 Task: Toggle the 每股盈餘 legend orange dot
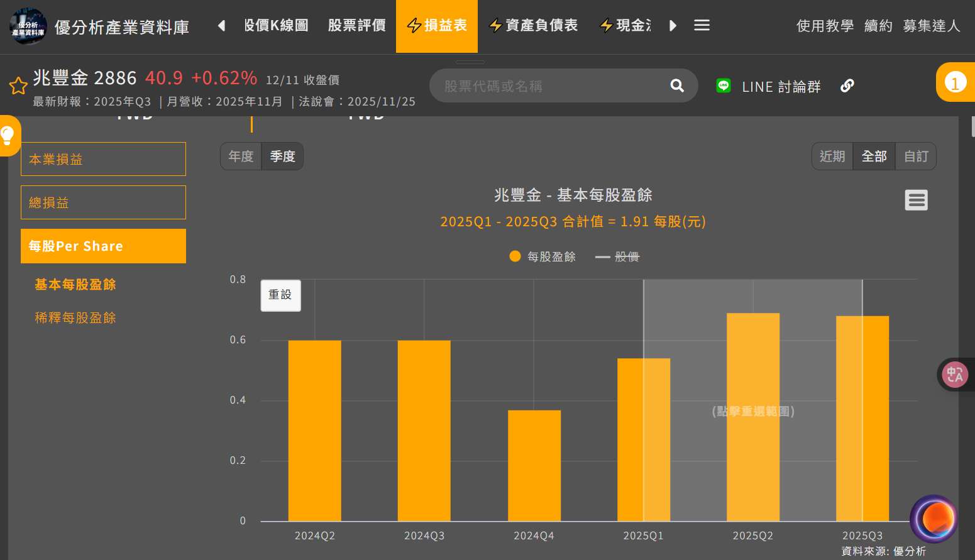click(x=515, y=256)
